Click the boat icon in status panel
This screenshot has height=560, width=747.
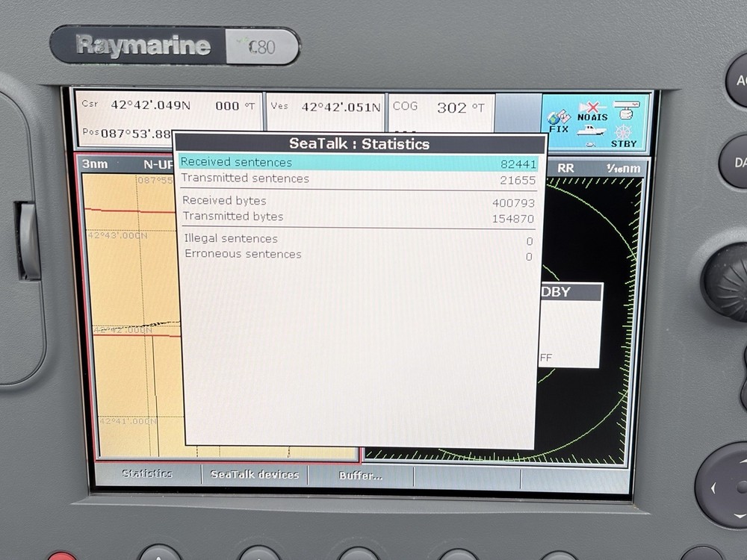pyautogui.click(x=591, y=131)
